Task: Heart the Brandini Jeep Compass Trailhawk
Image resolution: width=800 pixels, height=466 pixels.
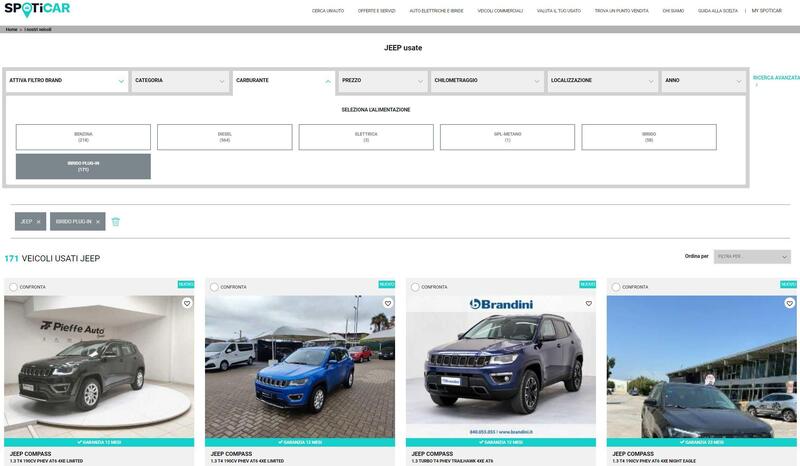Action: coord(589,303)
